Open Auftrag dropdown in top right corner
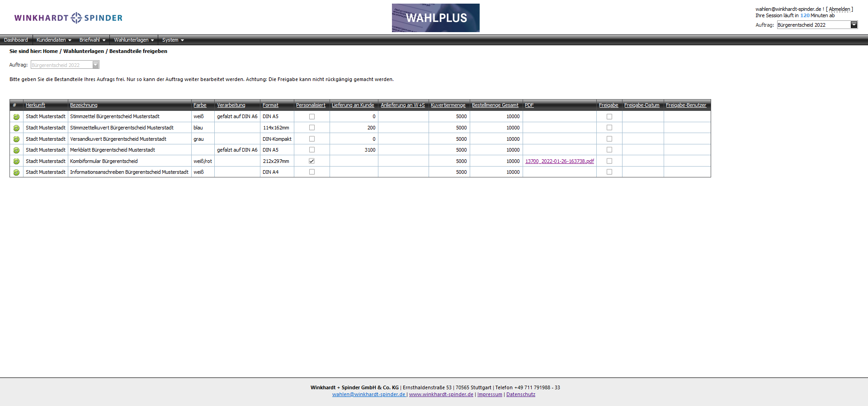Image resolution: width=868 pixels, height=406 pixels. point(854,25)
